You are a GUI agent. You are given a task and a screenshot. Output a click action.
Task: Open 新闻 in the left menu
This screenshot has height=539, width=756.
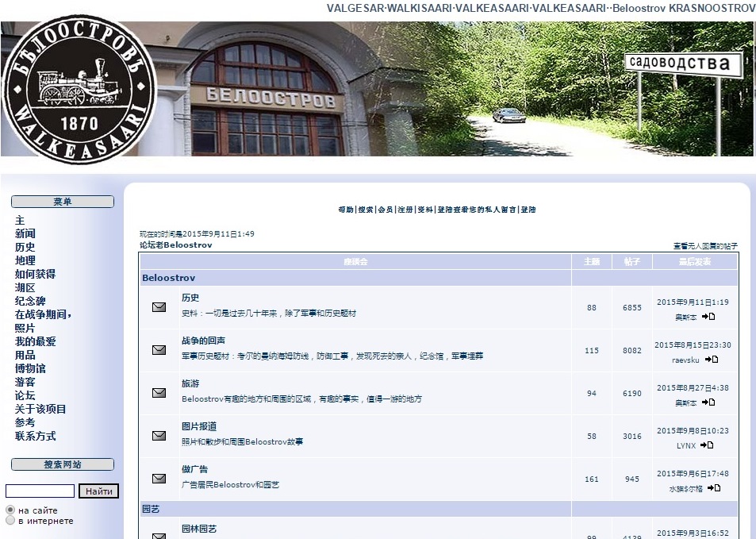click(x=25, y=233)
